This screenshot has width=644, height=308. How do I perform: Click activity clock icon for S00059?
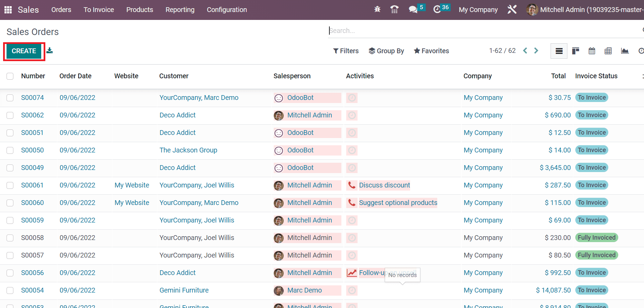(x=352, y=220)
